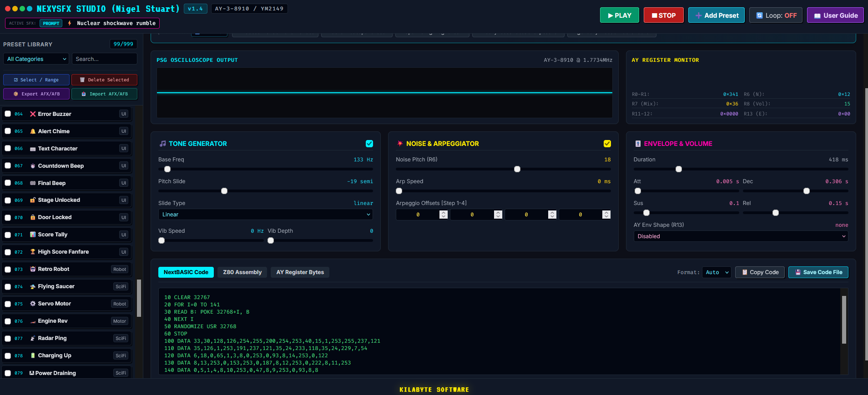The width and height of the screenshot is (868, 395).
Task: Click the Delete Selected button
Action: pos(104,80)
